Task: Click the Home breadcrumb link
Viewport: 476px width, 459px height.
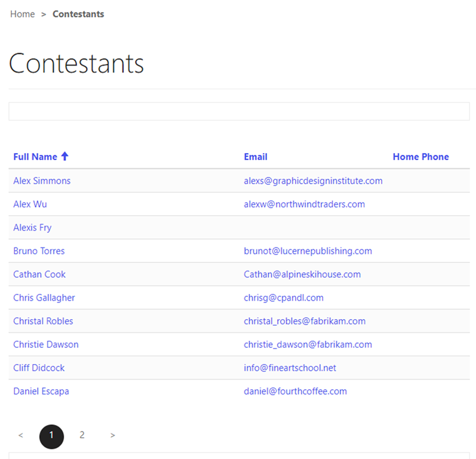Action: click(x=23, y=14)
